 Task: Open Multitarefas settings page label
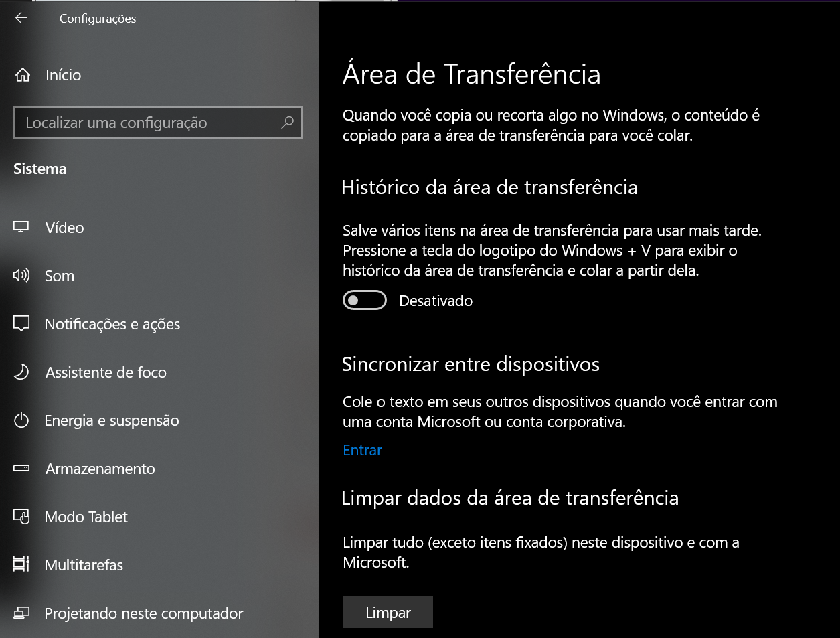tap(84, 565)
